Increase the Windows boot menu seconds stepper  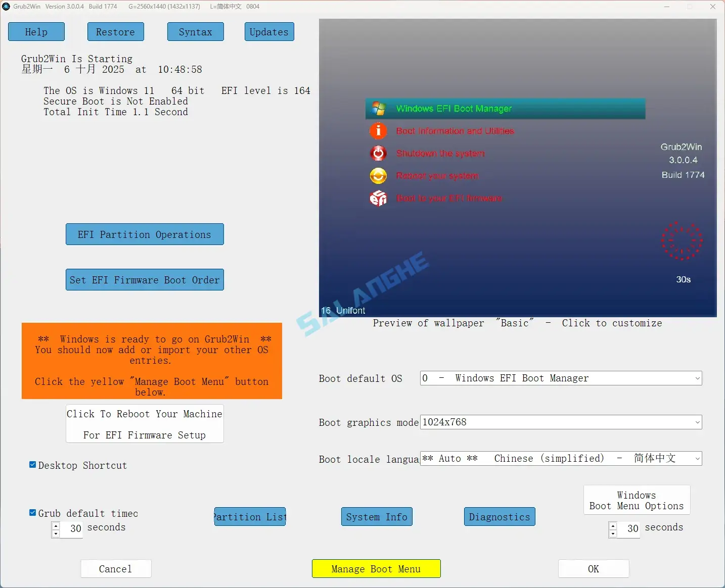pos(613,526)
